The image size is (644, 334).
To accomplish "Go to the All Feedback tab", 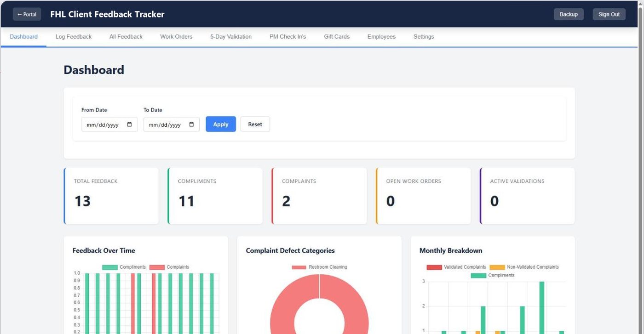I will (x=126, y=37).
